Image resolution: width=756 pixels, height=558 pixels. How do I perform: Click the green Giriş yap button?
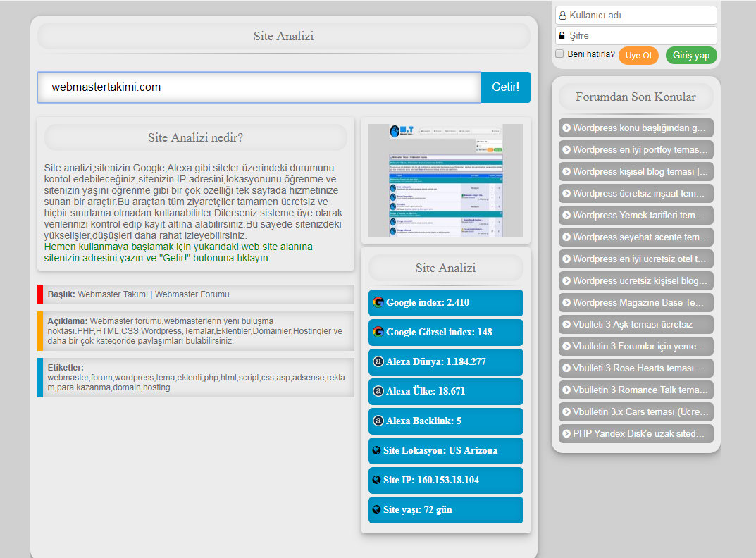tap(691, 56)
